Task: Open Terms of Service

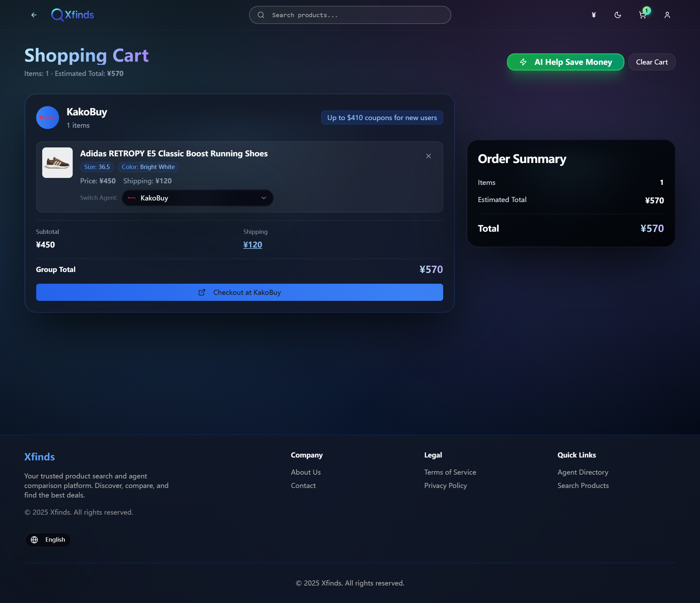Action: point(450,472)
